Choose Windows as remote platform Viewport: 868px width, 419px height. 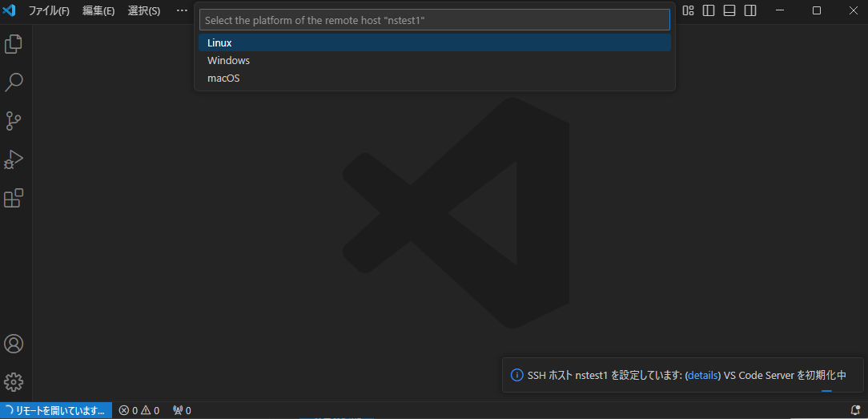pos(435,60)
